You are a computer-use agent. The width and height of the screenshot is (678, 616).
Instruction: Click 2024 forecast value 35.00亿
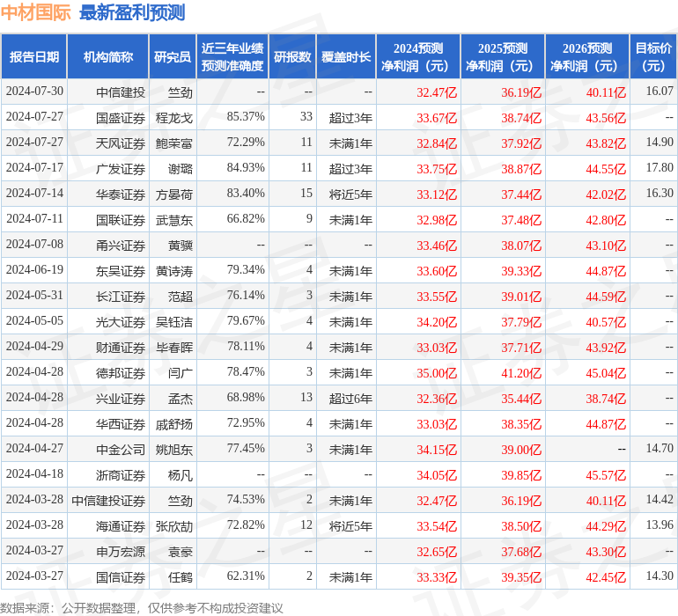436,373
